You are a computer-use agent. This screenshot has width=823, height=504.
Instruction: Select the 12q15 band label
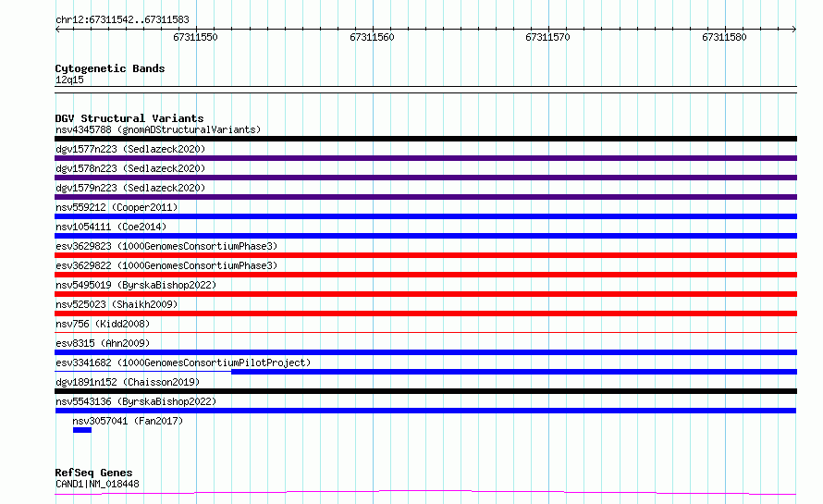click(69, 80)
